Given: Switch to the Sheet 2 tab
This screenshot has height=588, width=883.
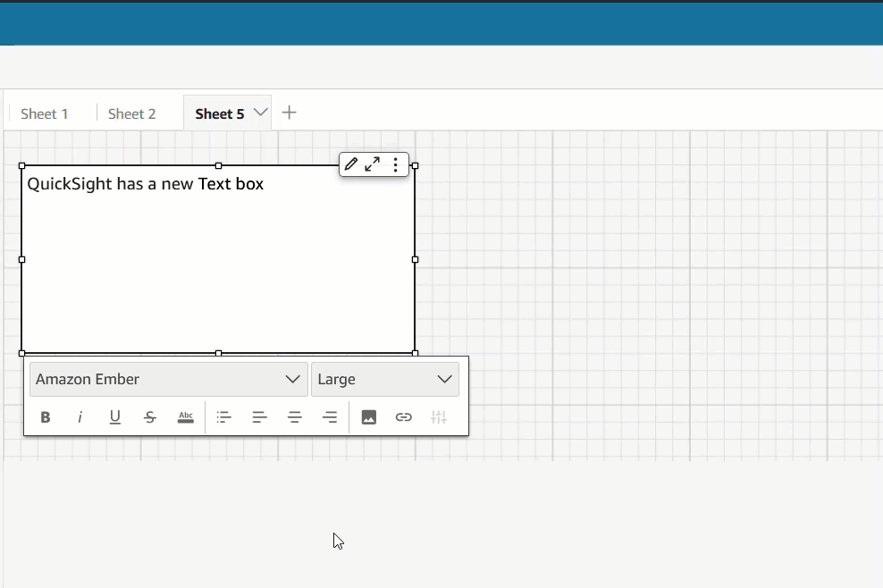Looking at the screenshot, I should (131, 113).
